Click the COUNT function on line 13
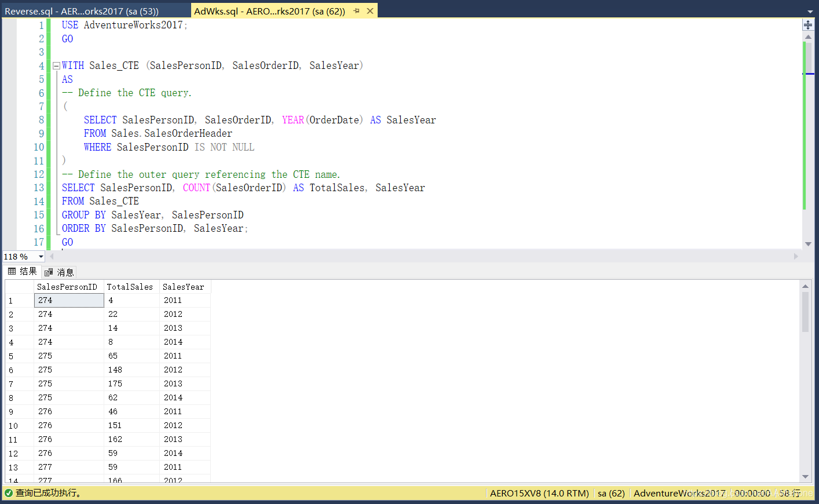This screenshot has height=504, width=819. click(x=196, y=188)
